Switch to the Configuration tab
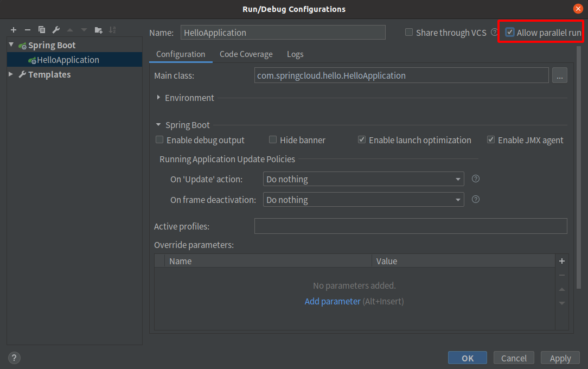Screen dimensions: 588x369 181,54
